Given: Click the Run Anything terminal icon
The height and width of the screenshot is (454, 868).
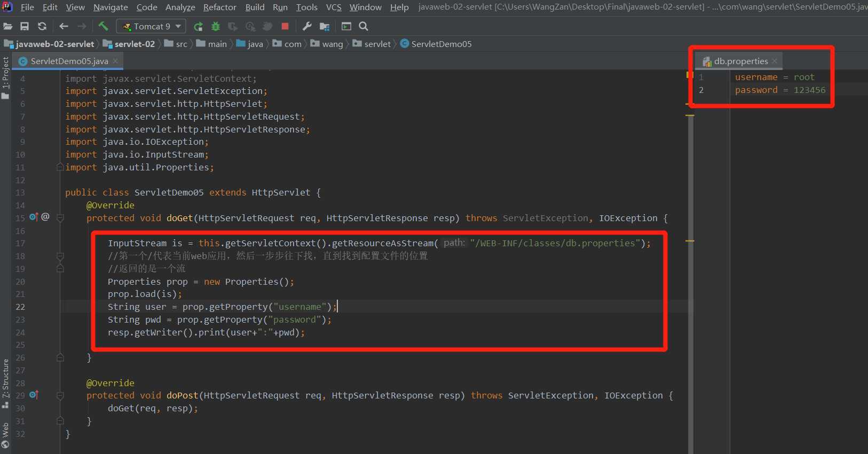Looking at the screenshot, I should pos(346,26).
